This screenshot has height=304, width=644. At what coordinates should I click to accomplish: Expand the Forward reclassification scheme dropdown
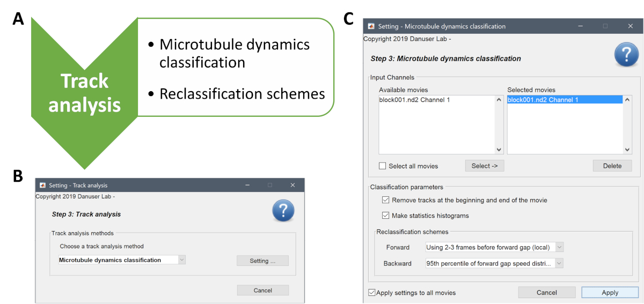(559, 247)
